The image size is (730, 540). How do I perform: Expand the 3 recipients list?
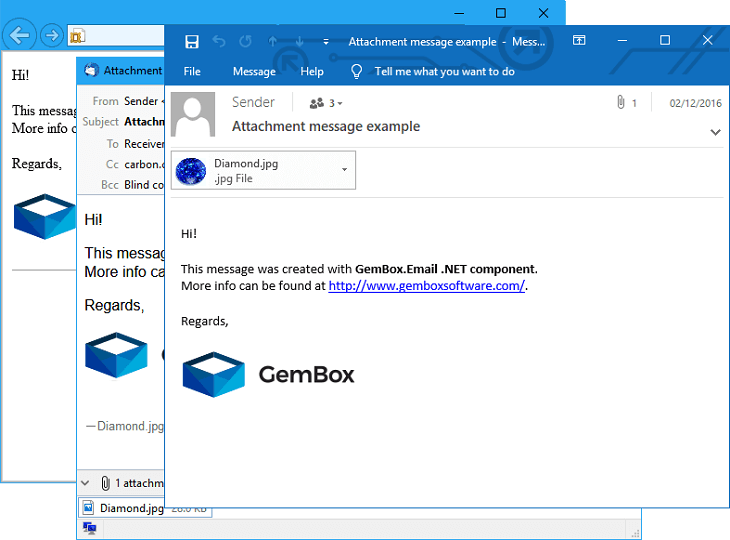tap(326, 103)
